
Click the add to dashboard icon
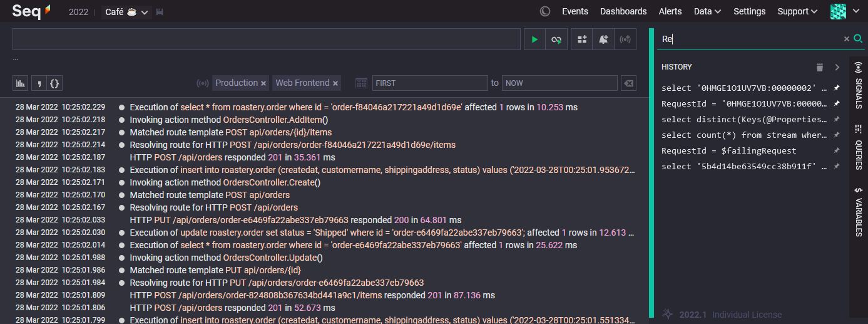click(582, 39)
